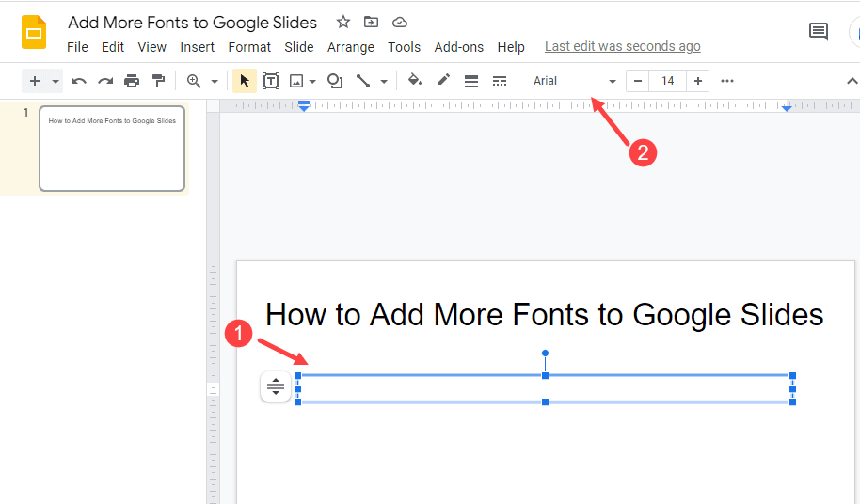Open the More options ellipsis

727,81
